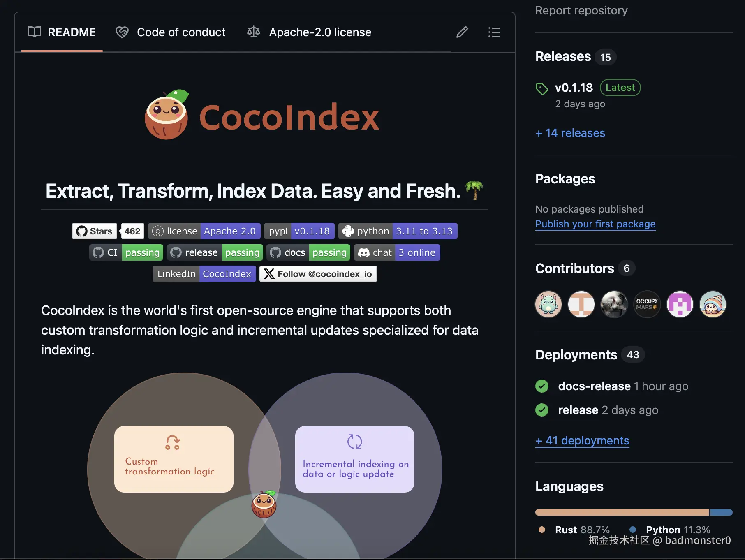The width and height of the screenshot is (745, 560).
Task: Click the first contributor avatar
Action: [x=548, y=304]
